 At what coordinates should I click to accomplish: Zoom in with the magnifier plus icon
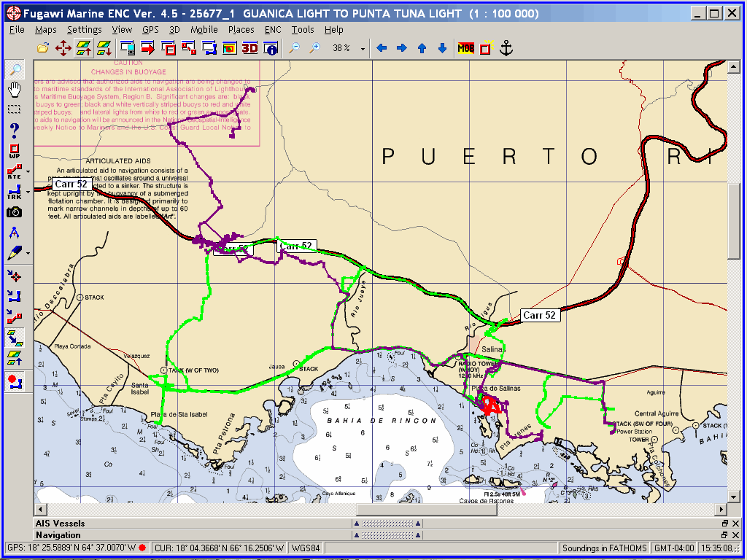[x=315, y=47]
